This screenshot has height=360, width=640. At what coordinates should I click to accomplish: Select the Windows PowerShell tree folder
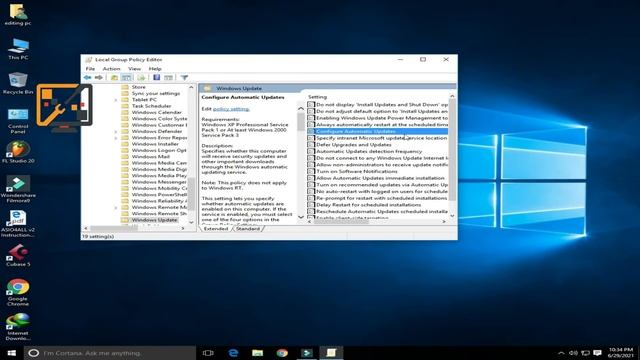[x=159, y=195]
